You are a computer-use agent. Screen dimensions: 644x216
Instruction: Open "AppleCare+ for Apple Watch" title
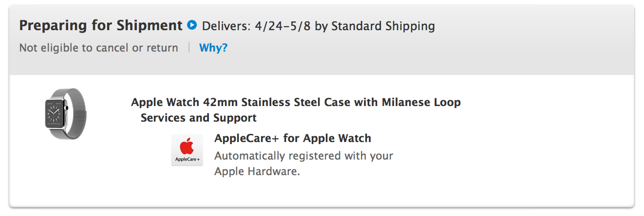292,138
